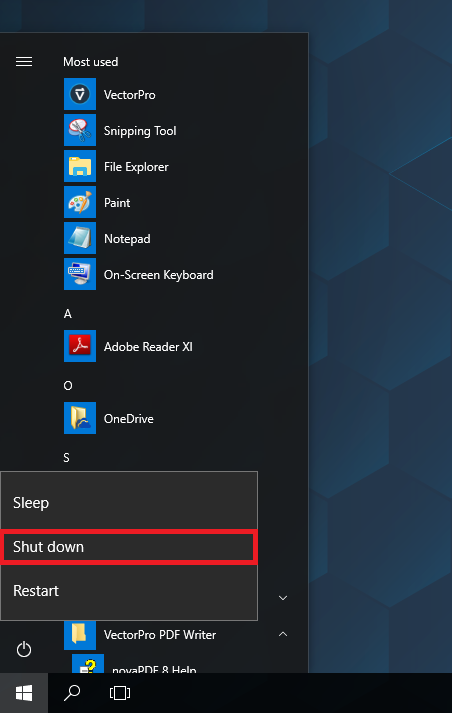The image size is (452, 713).
Task: Click the Snipping Tool label
Action: [140, 131]
